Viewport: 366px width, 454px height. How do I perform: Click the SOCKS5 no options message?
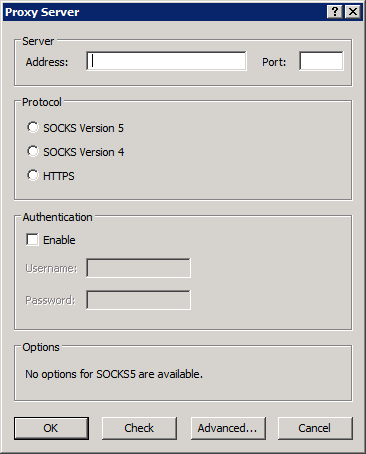114,374
